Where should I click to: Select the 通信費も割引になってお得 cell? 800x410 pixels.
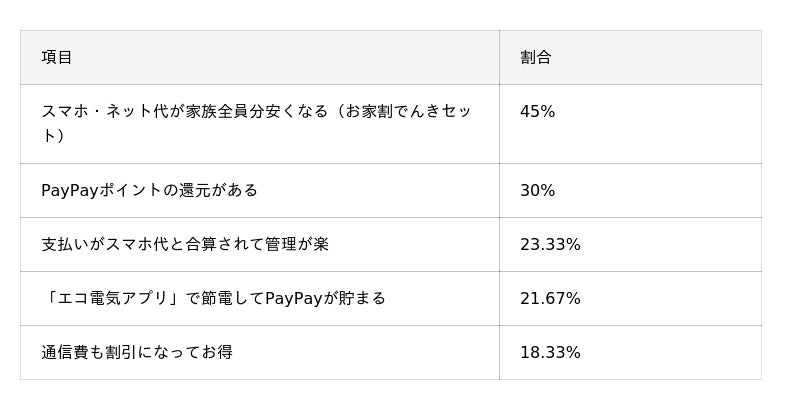click(x=137, y=352)
